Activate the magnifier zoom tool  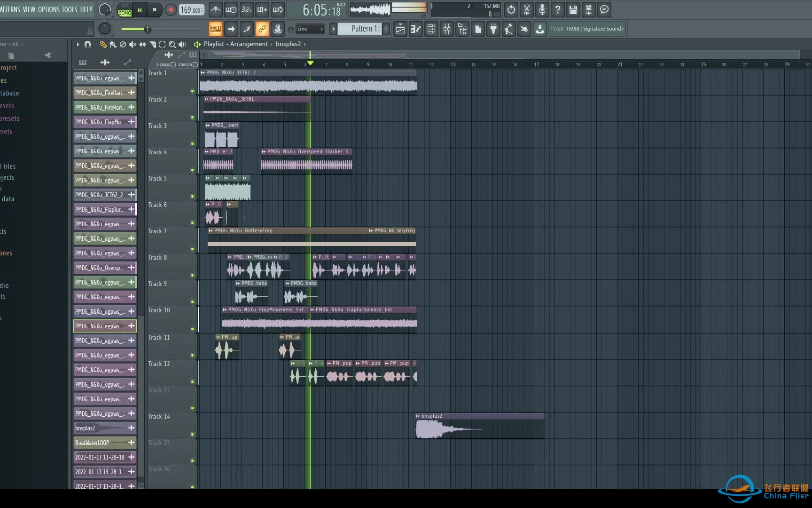pos(172,44)
